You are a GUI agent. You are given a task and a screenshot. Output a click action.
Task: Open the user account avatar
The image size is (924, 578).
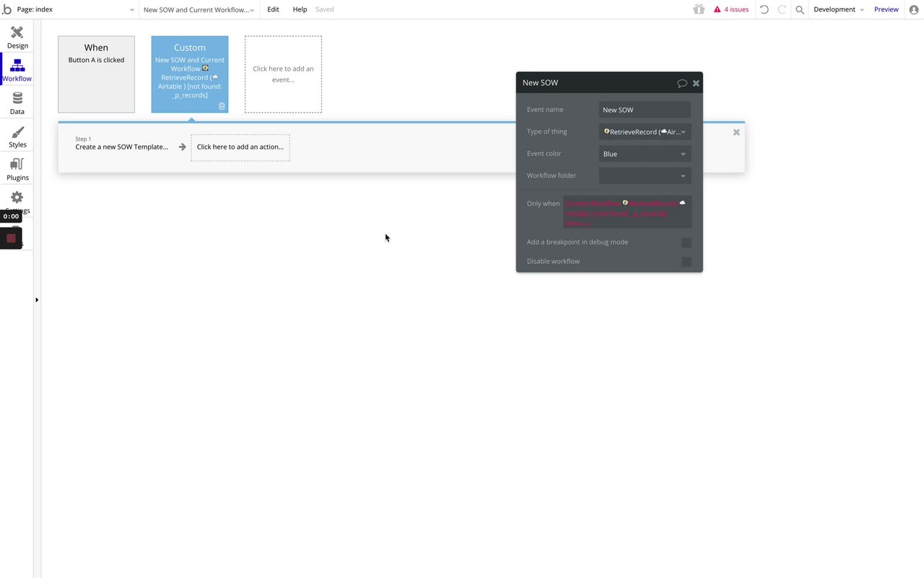[x=914, y=9]
